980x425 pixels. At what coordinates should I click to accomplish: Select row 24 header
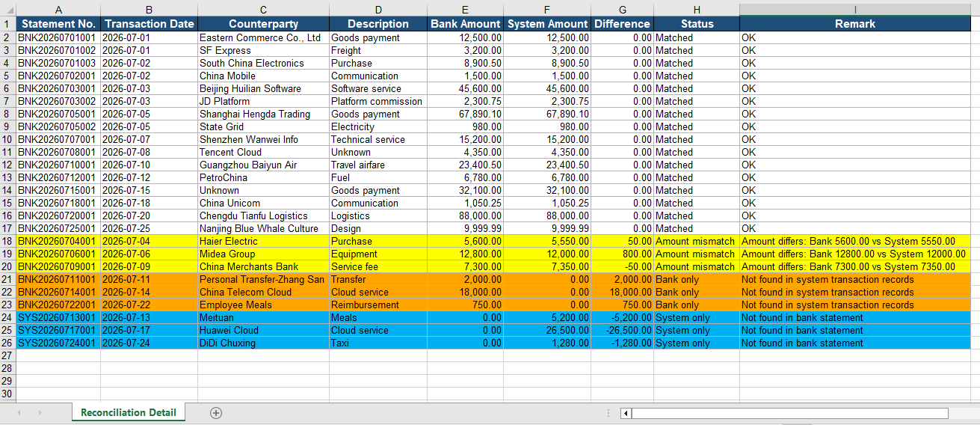click(7, 317)
